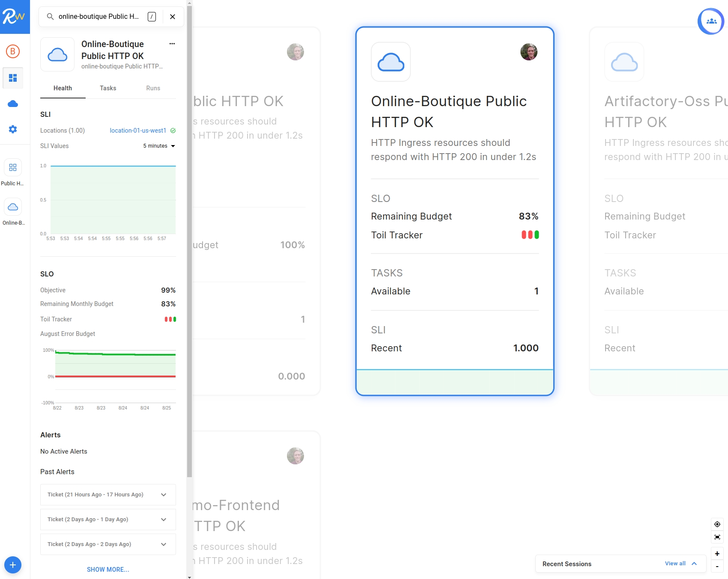Image resolution: width=728 pixels, height=579 pixels.
Task: Switch to the Runs tab
Action: coord(153,88)
